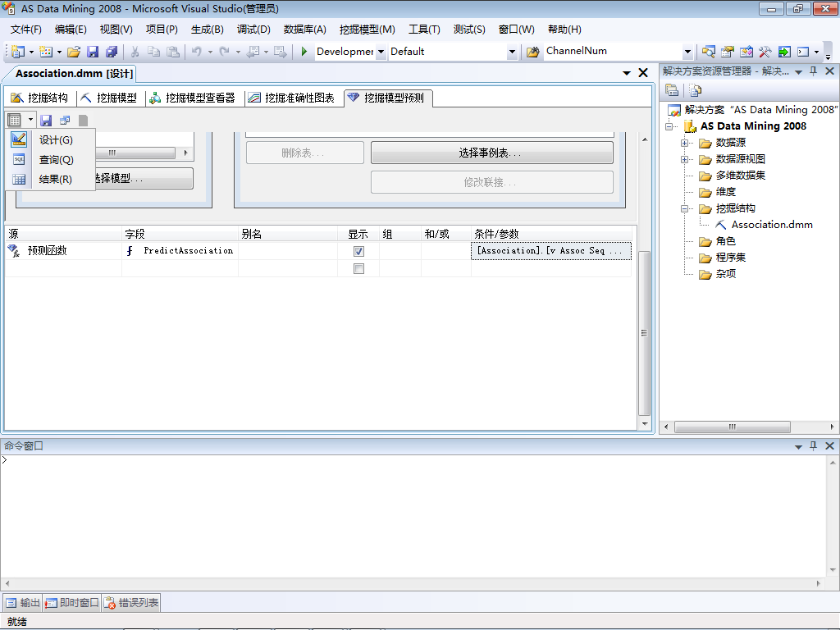Collapse the AS Data Mining 2008 project node
The image size is (840, 630).
click(669, 126)
